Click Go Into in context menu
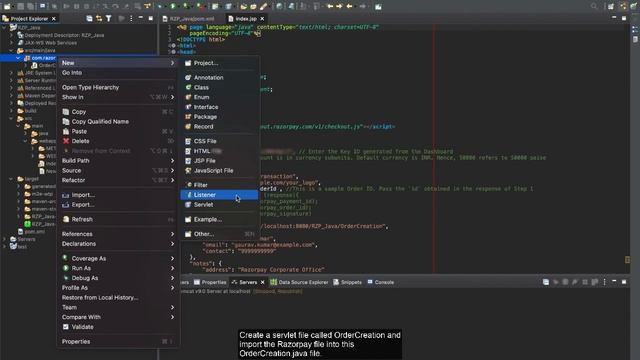Viewport: 640px width, 360px height. pos(118,73)
